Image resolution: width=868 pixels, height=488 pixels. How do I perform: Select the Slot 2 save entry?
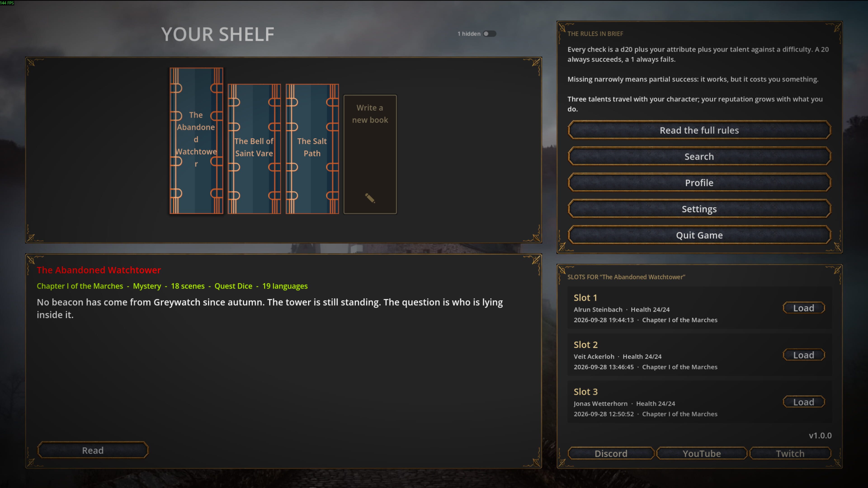tap(700, 355)
